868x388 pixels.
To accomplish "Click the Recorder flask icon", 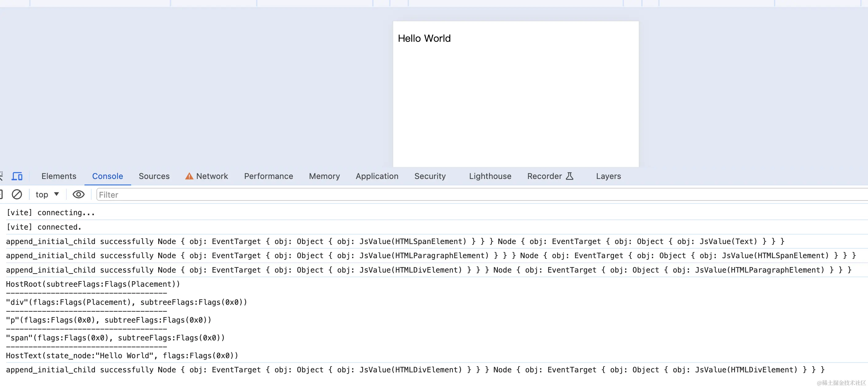I will [x=569, y=176].
